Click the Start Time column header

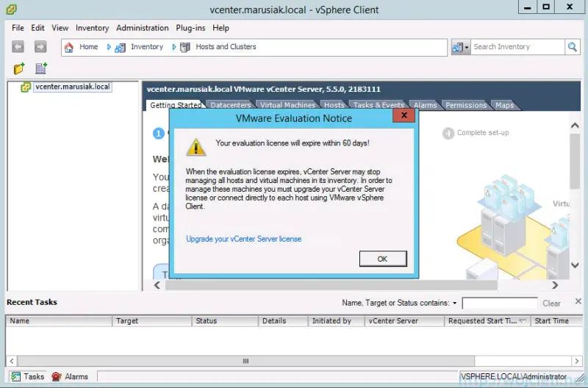coord(556,321)
